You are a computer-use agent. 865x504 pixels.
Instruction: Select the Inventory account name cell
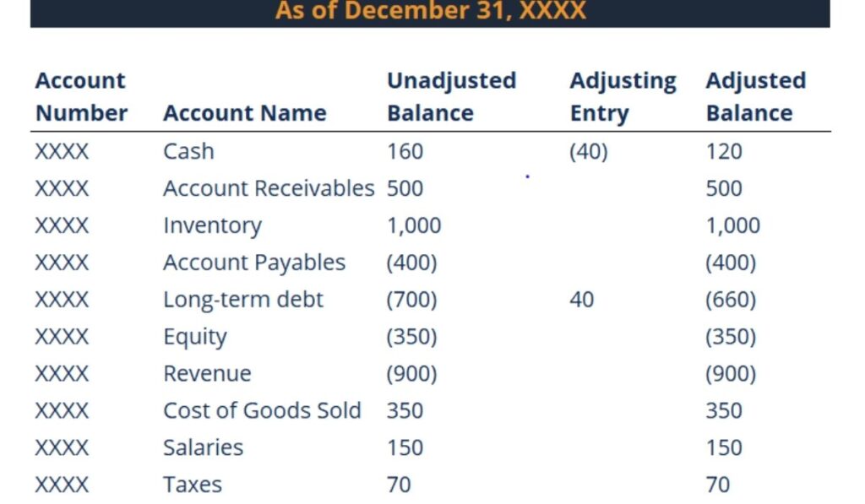coord(212,225)
